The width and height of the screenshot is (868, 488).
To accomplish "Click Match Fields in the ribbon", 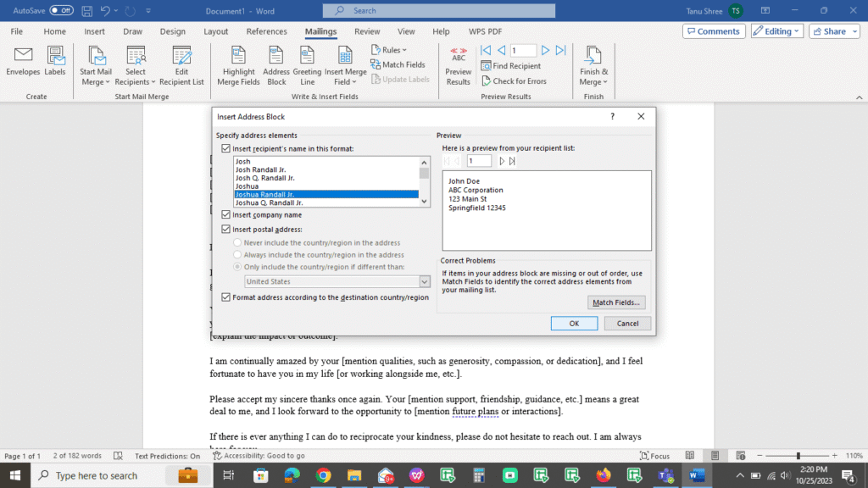I will click(398, 64).
